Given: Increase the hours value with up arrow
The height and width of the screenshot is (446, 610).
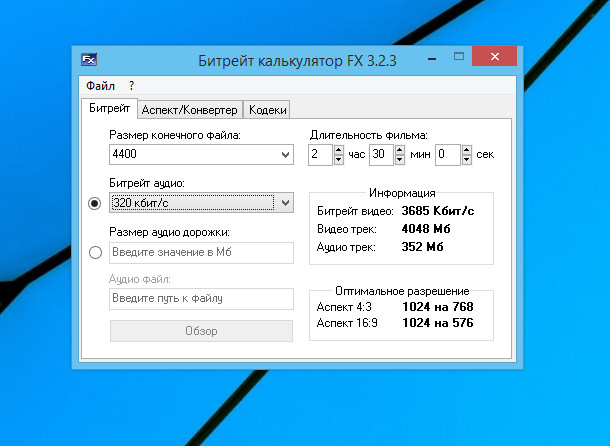Looking at the screenshot, I should [x=339, y=150].
